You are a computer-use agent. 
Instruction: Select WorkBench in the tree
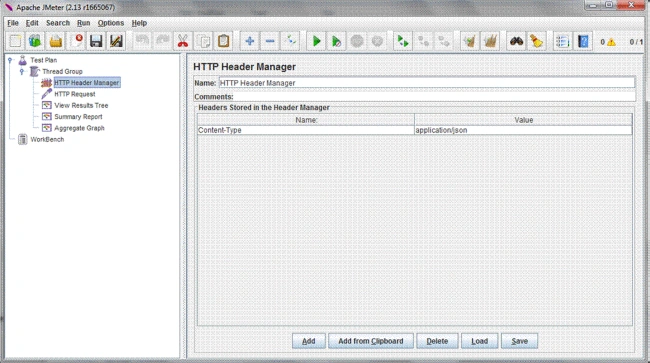point(47,139)
